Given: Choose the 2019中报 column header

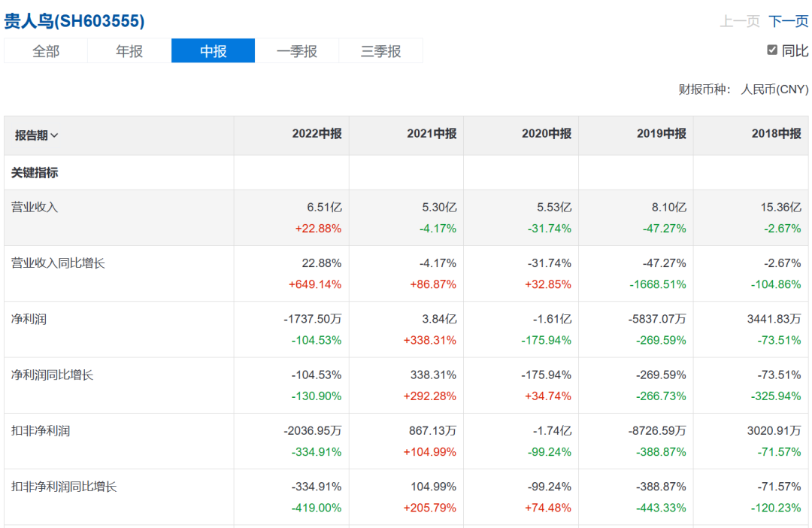Looking at the screenshot, I should (x=662, y=134).
